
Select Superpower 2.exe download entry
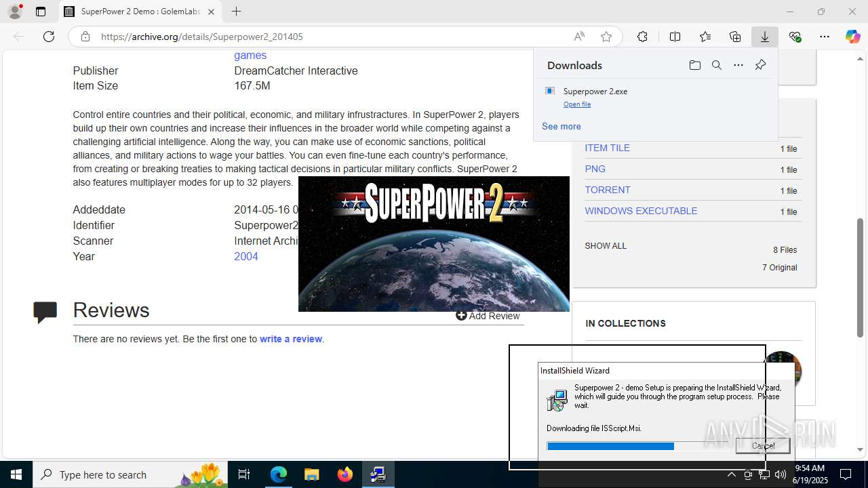(x=655, y=97)
